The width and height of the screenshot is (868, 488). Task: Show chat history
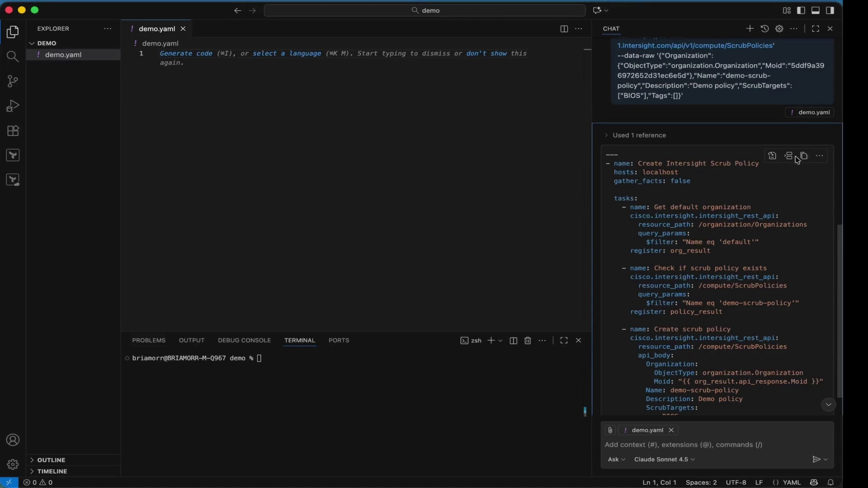coord(764,28)
